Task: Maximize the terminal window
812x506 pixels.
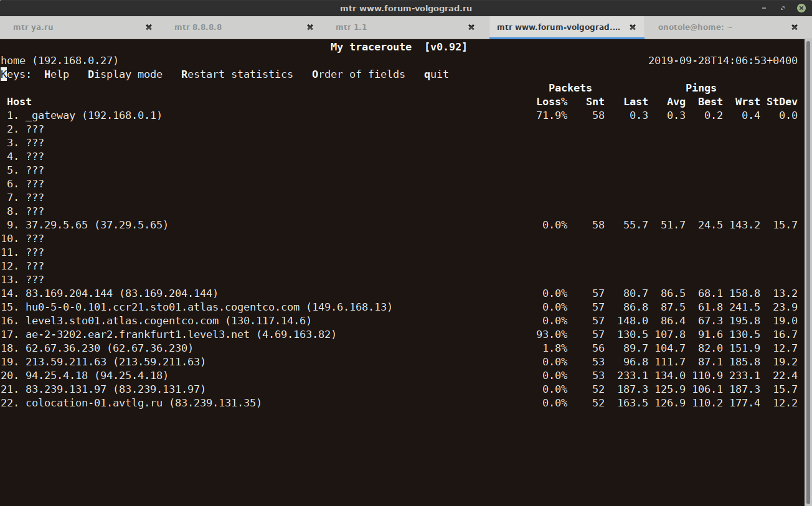Action: point(783,8)
